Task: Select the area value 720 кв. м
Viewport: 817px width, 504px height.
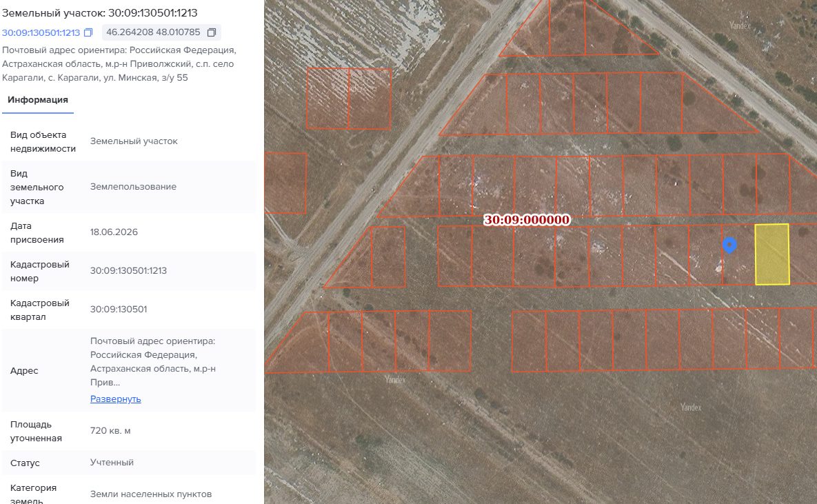Action: (110, 430)
